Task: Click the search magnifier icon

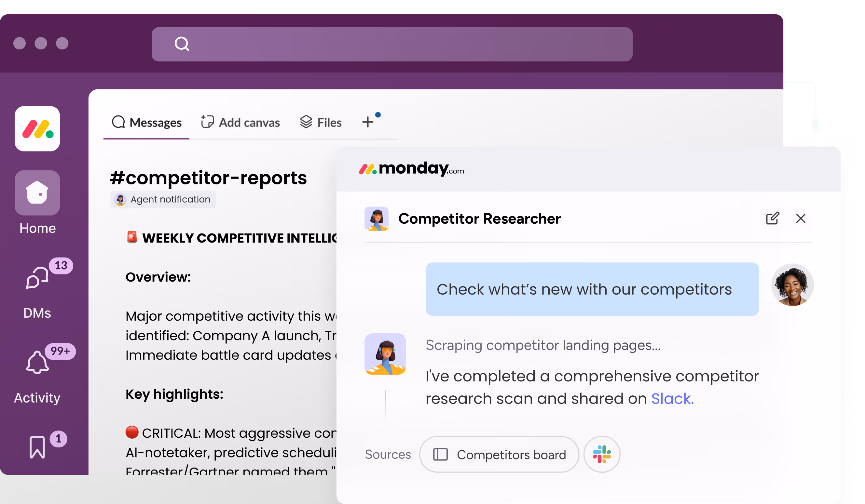Action: tap(182, 44)
